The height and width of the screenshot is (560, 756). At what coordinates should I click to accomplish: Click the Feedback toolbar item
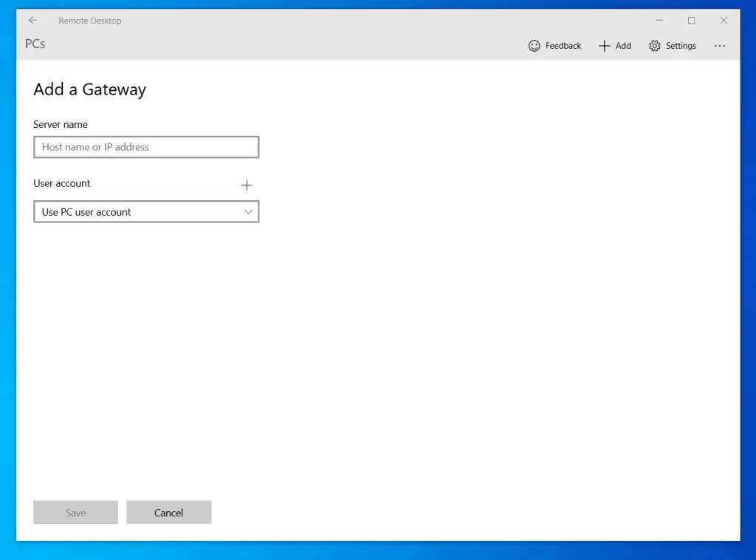[x=554, y=45]
